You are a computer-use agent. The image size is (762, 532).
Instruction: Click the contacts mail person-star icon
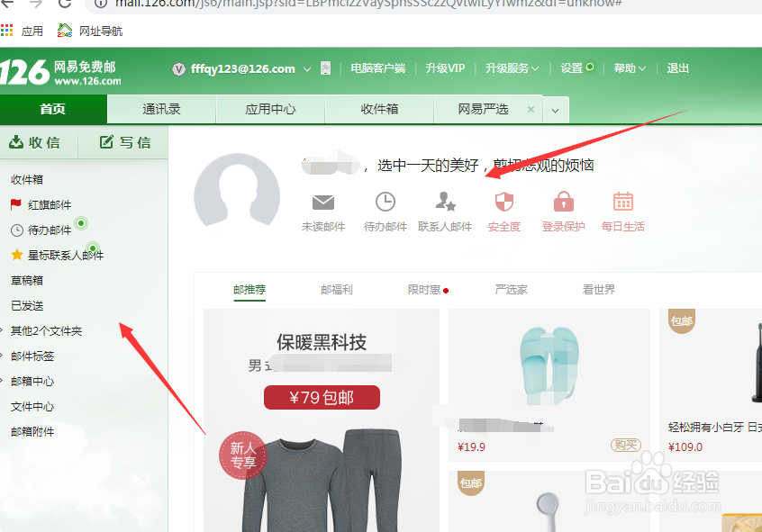445,201
